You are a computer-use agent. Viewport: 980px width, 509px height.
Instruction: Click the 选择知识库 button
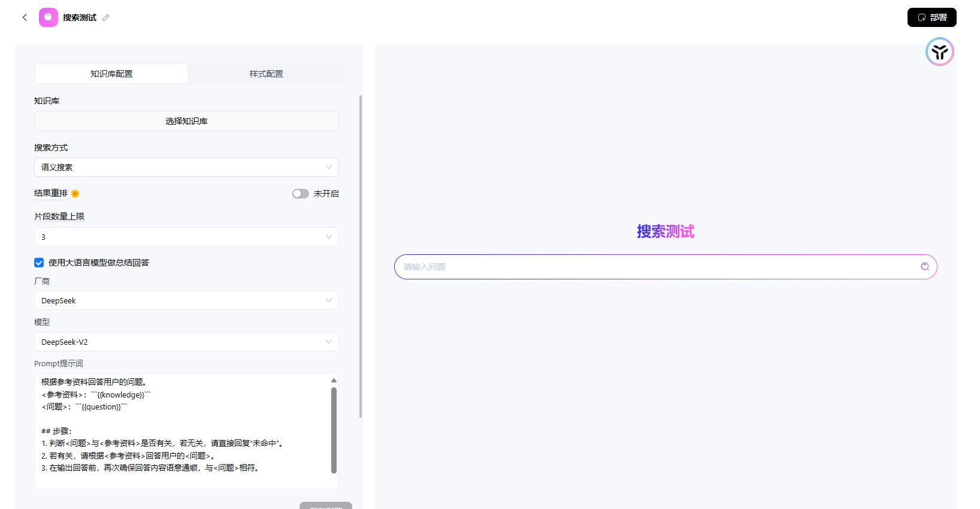pos(186,121)
